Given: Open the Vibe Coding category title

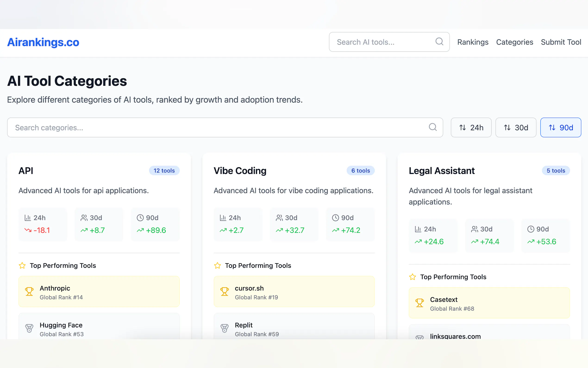Looking at the screenshot, I should pyautogui.click(x=240, y=171).
